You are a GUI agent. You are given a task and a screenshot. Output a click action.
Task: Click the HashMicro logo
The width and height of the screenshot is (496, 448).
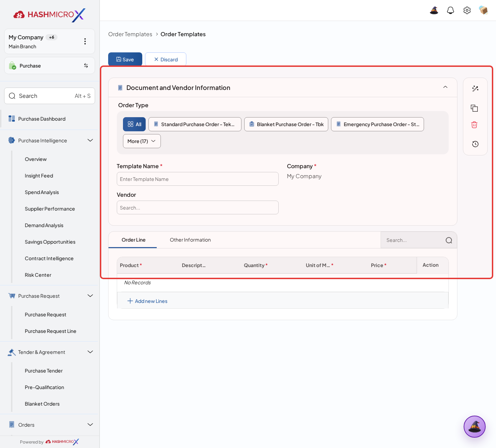[x=50, y=15]
